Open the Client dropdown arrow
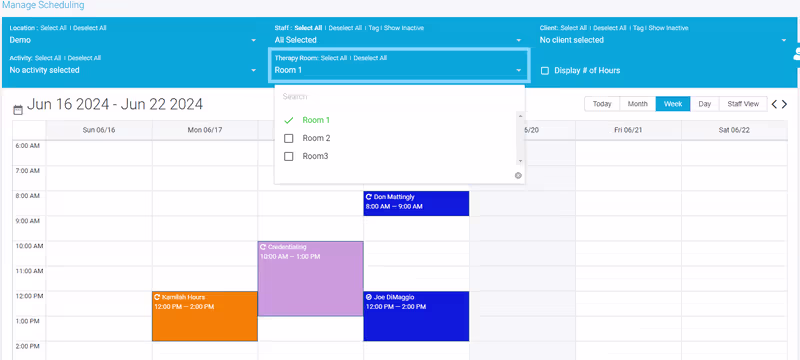800x360 pixels. tap(784, 40)
